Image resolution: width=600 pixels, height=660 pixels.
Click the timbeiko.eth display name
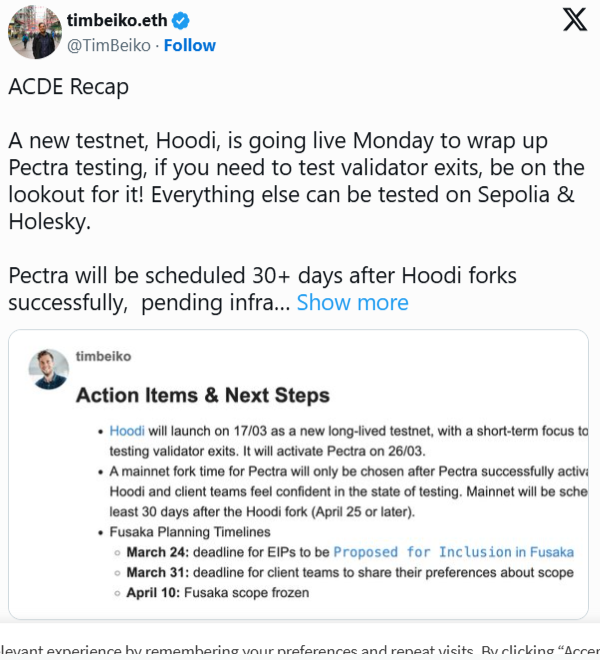point(117,20)
